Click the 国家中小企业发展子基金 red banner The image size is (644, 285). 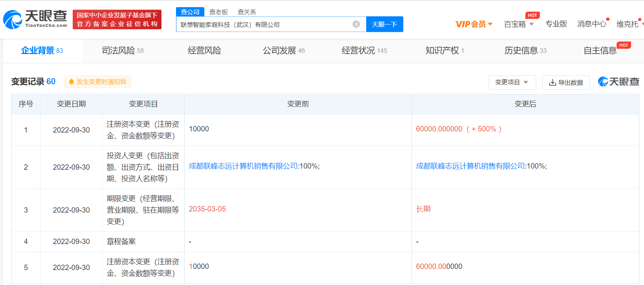point(117,20)
